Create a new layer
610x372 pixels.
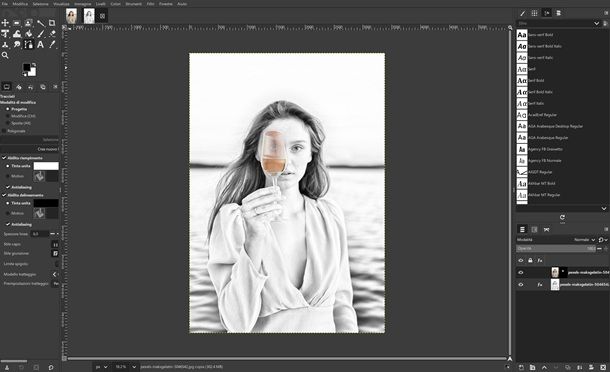coord(521,367)
